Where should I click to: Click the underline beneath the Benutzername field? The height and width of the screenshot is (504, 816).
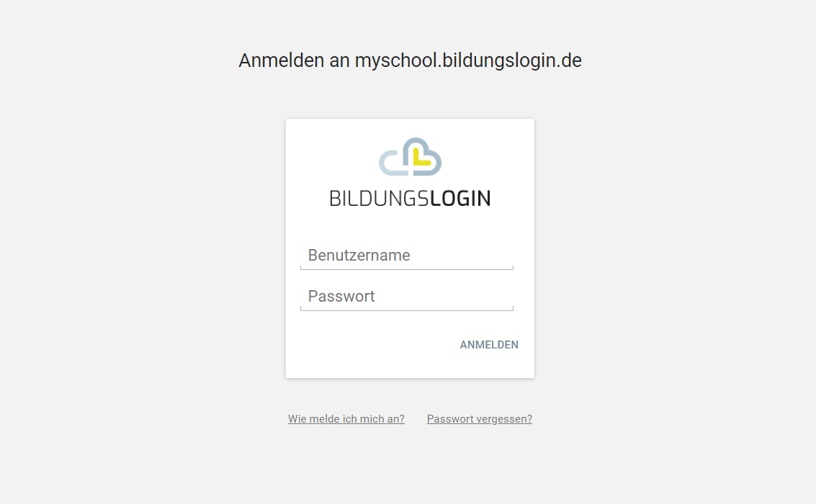pos(407,269)
